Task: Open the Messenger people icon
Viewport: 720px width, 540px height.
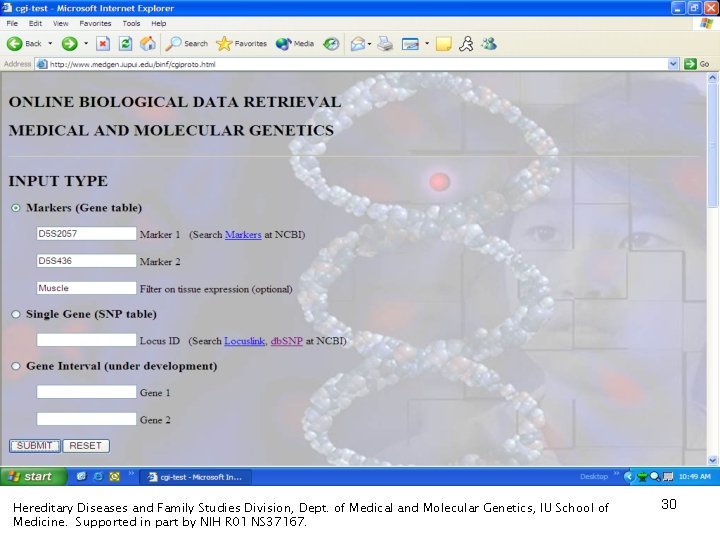Action: pos(489,44)
